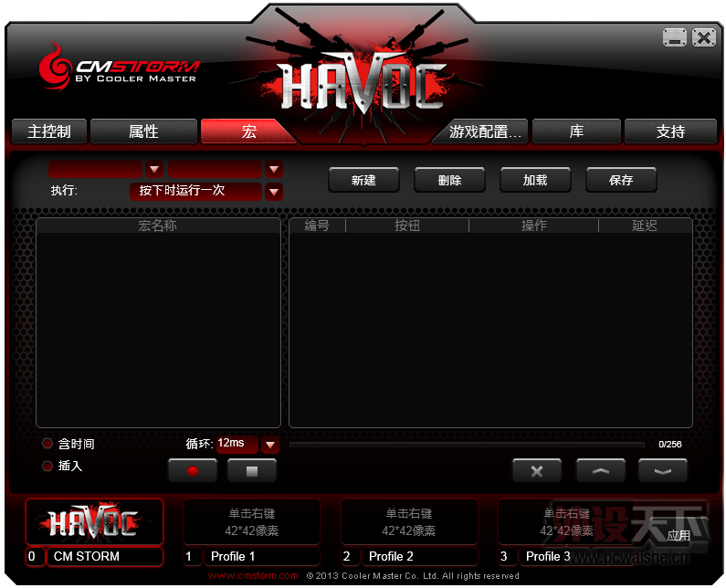Click the 12ms loop delay field
Image resolution: width=726 pixels, height=588 pixels.
[x=237, y=444]
